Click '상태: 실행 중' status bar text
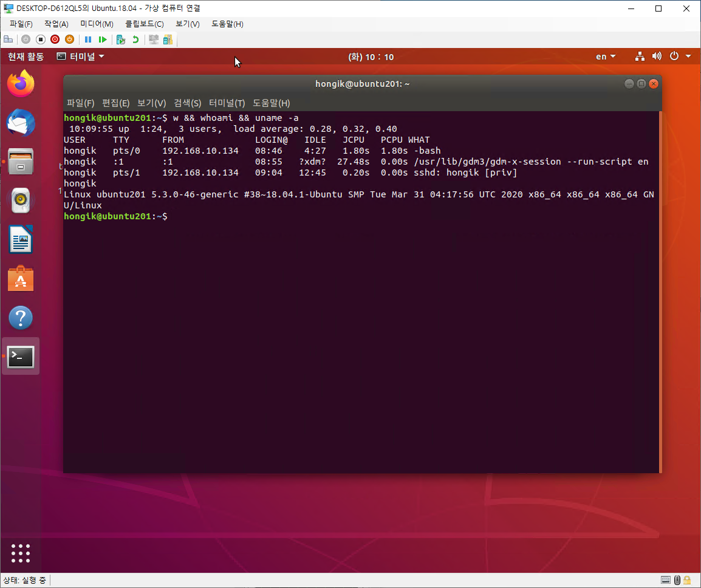The height and width of the screenshot is (588, 701). coord(24,580)
